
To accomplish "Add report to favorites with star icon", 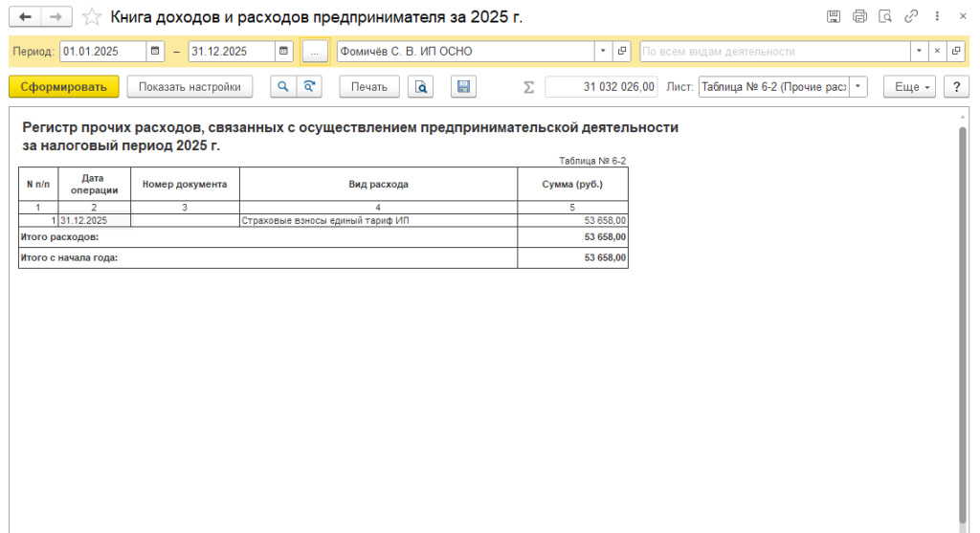I will click(x=91, y=17).
